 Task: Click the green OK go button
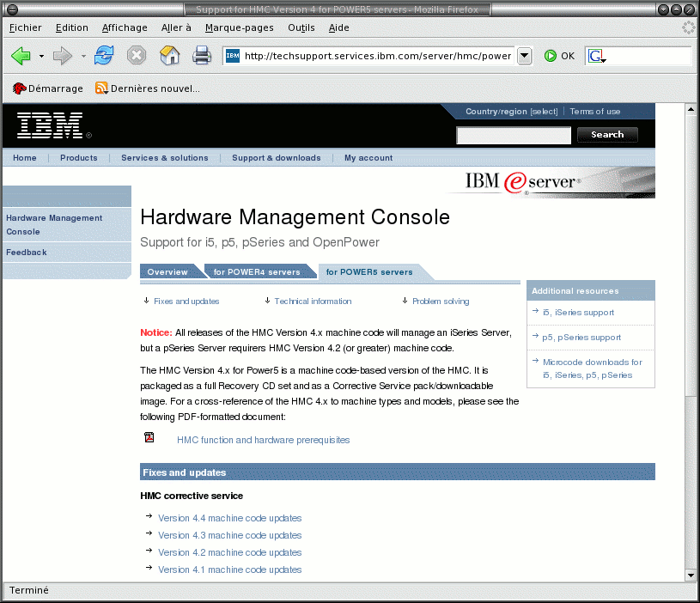coord(559,56)
